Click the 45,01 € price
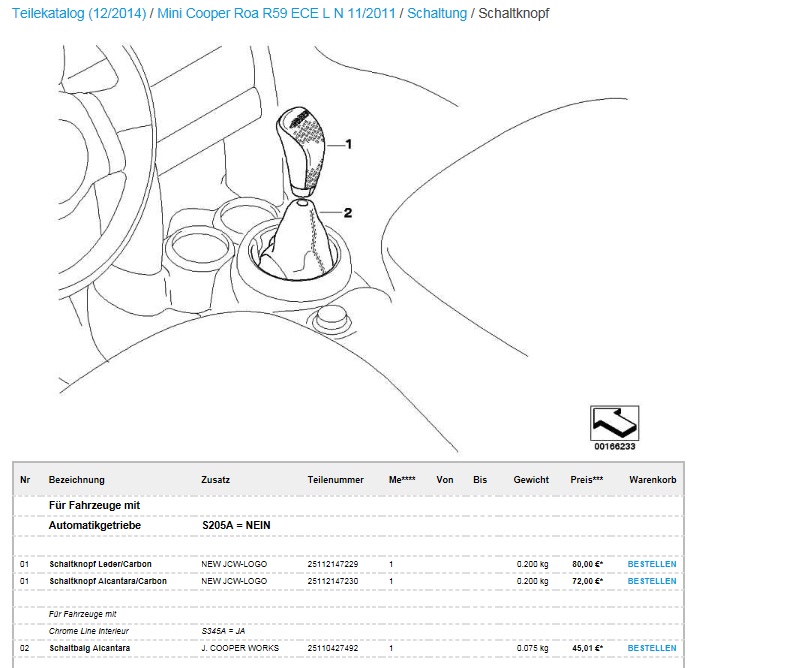 [587, 649]
